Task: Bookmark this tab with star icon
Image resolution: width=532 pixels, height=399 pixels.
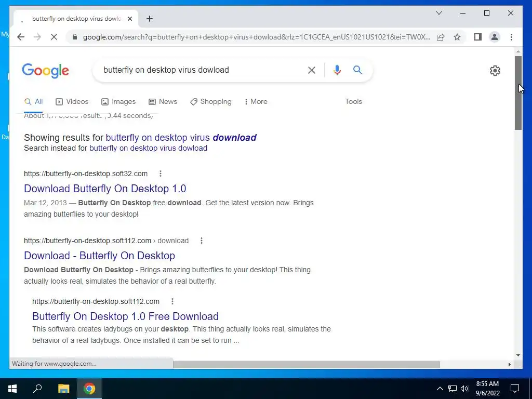Action: coord(457,37)
